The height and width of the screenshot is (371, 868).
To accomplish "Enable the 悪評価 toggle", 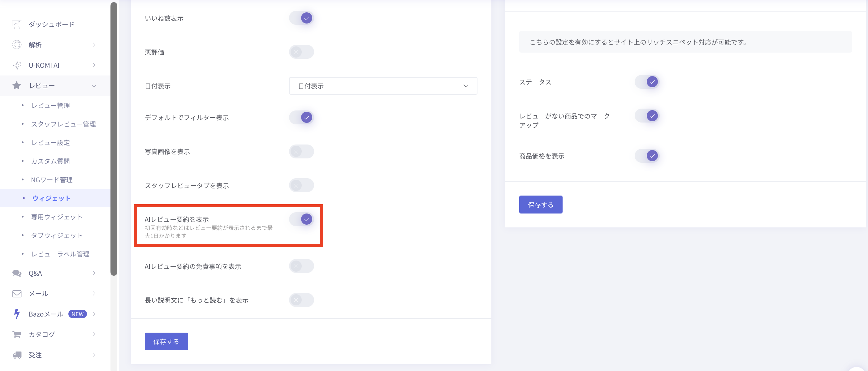I will [302, 52].
